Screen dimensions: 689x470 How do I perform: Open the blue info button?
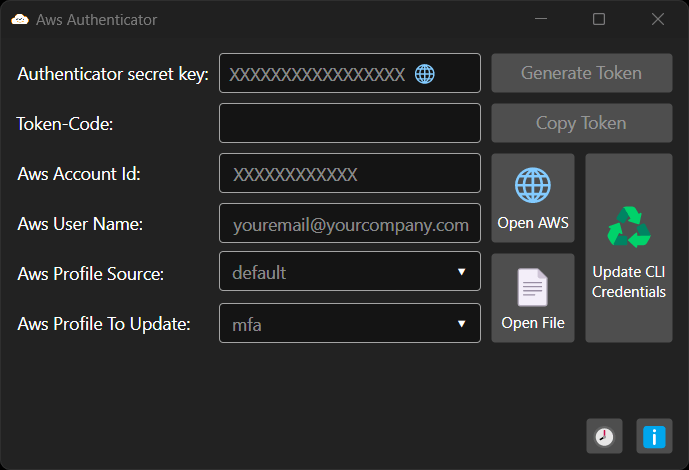click(654, 436)
